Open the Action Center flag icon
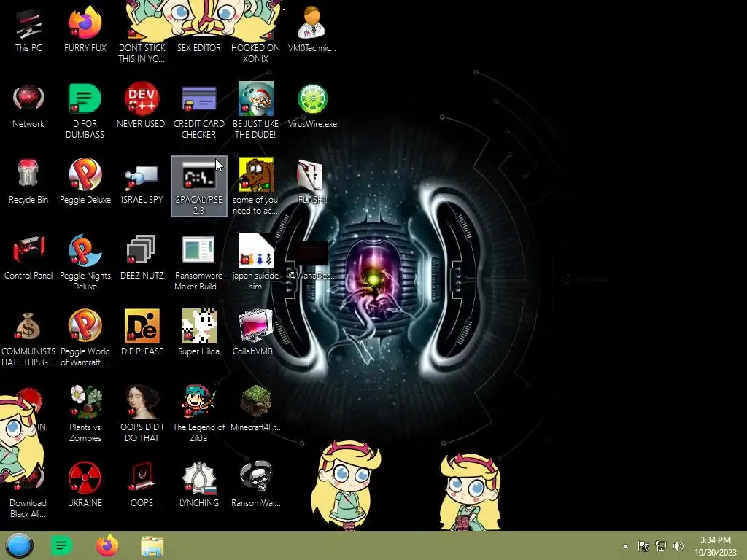747x560 pixels. [643, 546]
